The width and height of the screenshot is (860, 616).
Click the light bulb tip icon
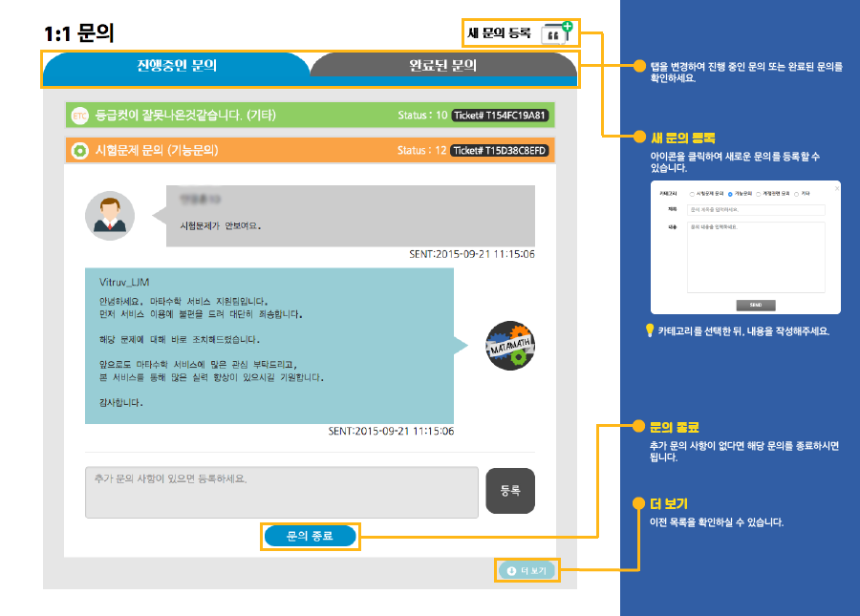tap(650, 331)
